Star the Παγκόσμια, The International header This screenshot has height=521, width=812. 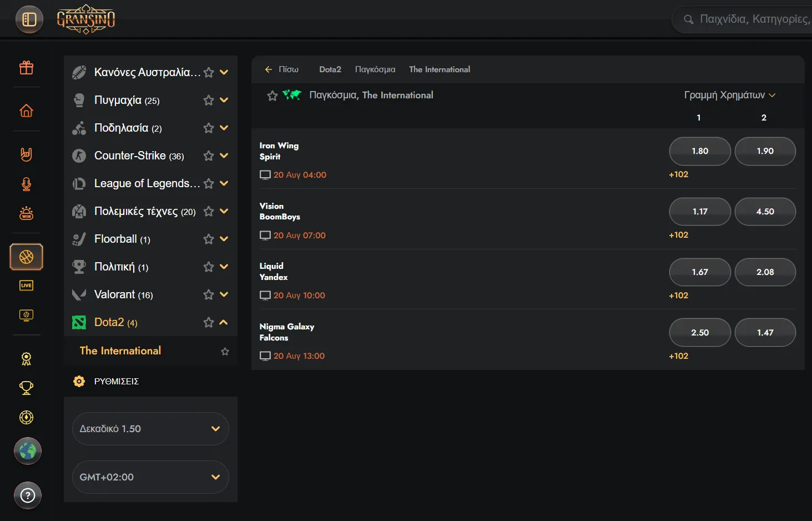pyautogui.click(x=273, y=96)
